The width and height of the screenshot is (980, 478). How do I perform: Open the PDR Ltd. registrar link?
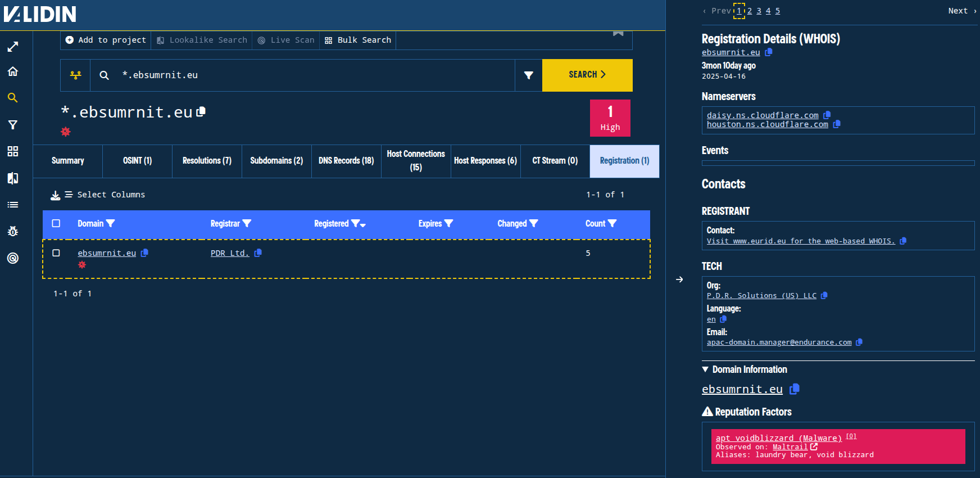[230, 253]
